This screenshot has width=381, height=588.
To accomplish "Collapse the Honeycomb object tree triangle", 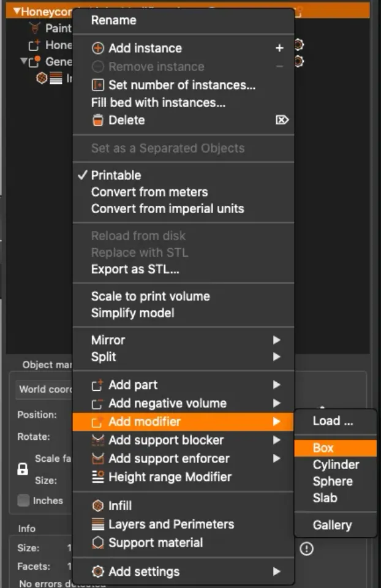I will coord(17,11).
